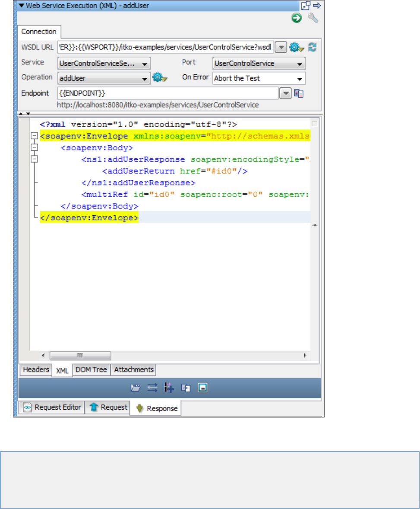
Task: Click the add filter icon with plus
Action: [x=169, y=388]
